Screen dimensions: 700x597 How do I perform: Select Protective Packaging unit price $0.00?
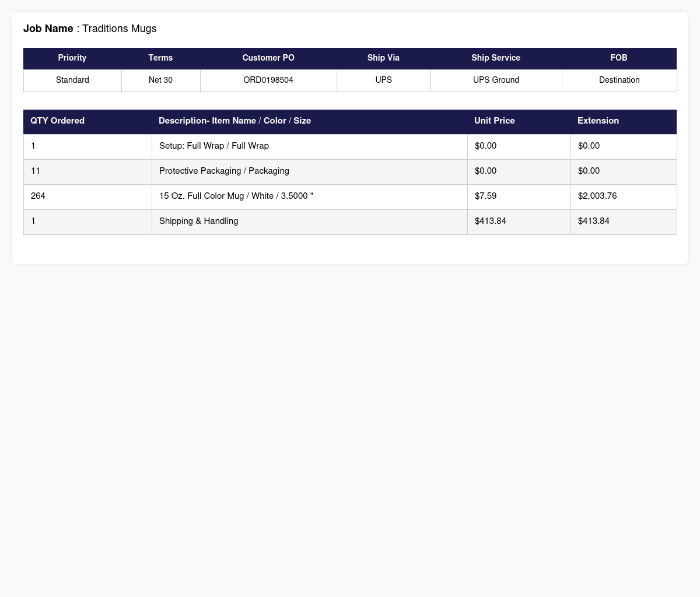tap(519, 171)
